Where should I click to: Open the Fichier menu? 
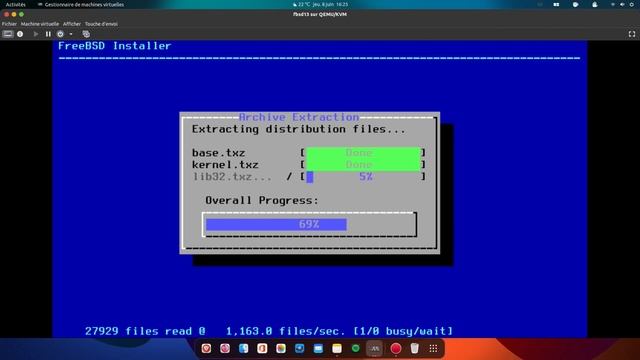(x=9, y=24)
